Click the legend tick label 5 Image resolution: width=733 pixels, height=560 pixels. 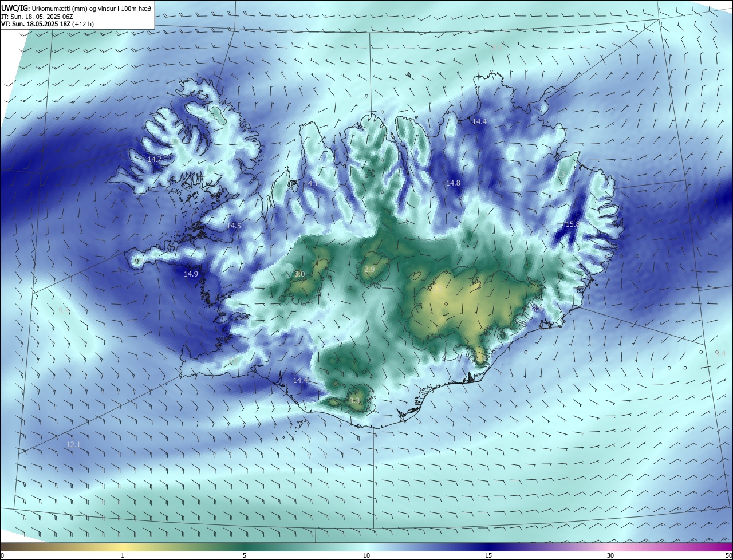coord(245,555)
